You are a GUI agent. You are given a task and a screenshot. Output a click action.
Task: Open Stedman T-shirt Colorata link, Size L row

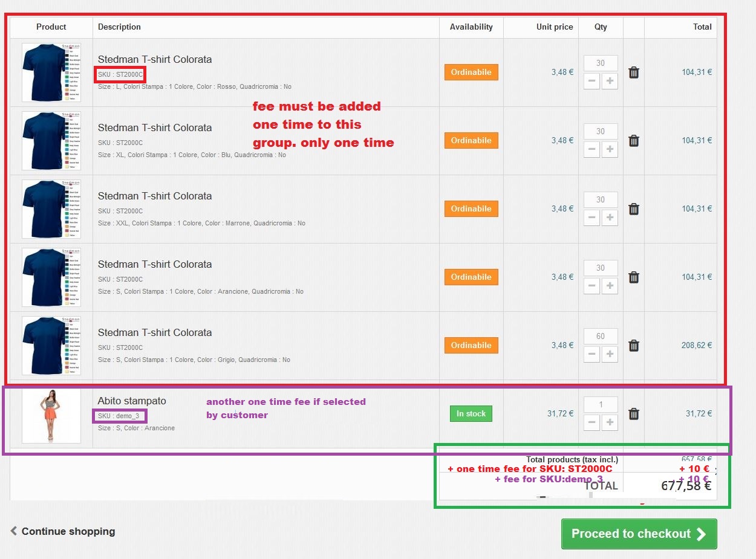point(155,59)
